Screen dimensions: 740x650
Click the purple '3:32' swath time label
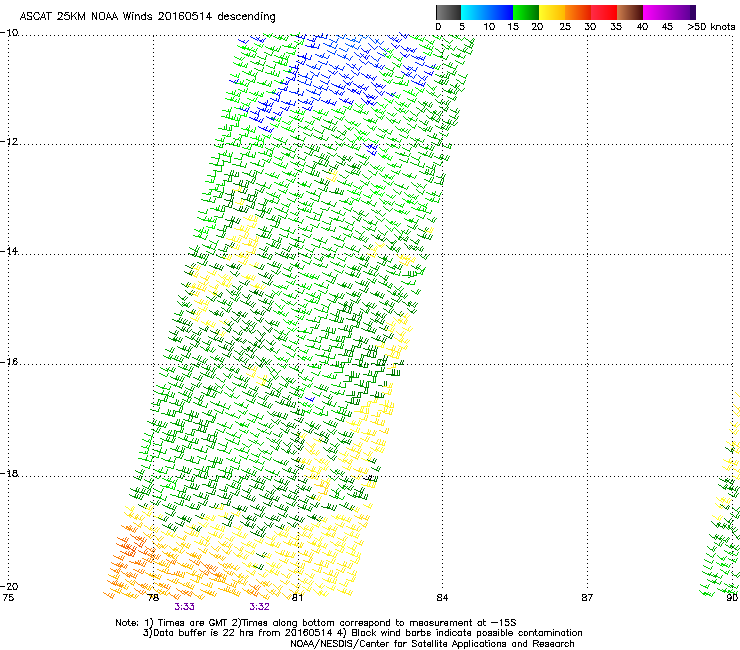click(260, 607)
